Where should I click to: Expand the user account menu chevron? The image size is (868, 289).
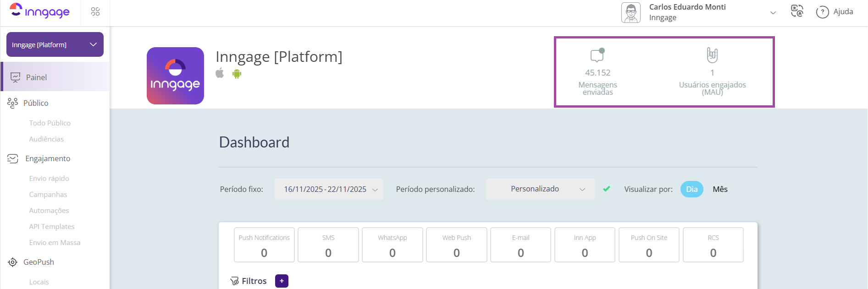coord(773,12)
